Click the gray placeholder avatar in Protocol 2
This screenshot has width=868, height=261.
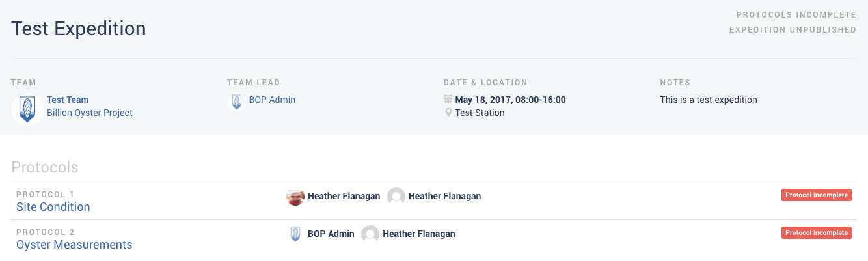(370, 234)
